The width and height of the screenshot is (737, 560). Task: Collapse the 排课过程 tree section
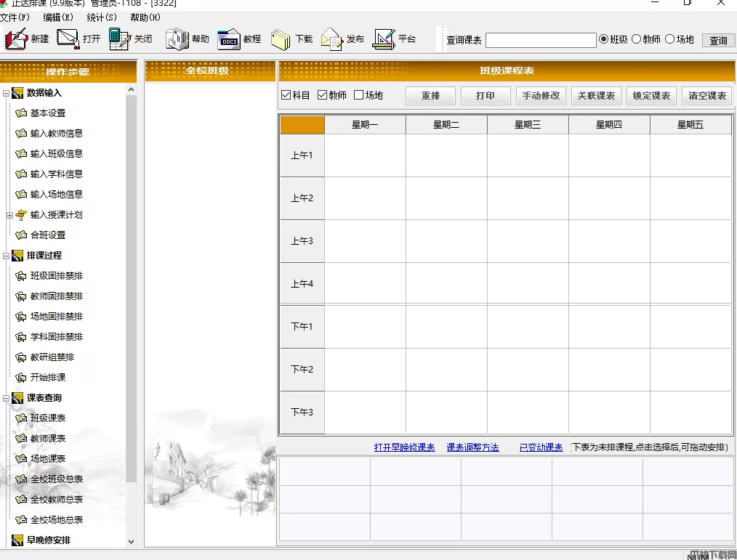[x=7, y=256]
